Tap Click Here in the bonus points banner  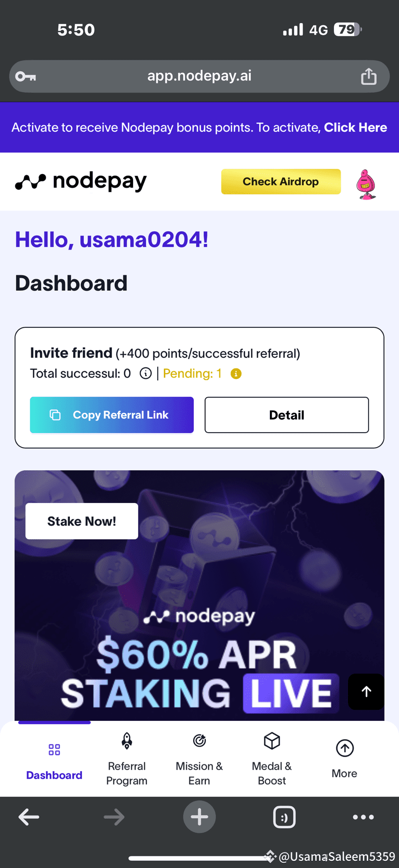click(x=356, y=127)
